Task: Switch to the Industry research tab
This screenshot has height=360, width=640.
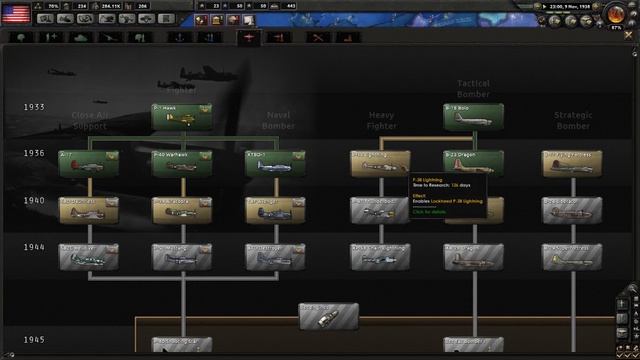Action: point(348,38)
